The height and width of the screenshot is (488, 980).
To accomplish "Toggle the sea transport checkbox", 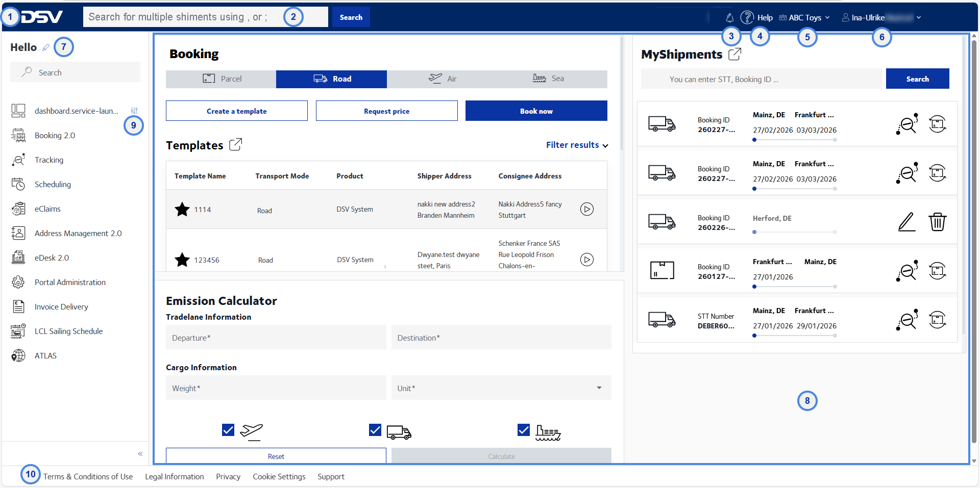I will [x=524, y=430].
